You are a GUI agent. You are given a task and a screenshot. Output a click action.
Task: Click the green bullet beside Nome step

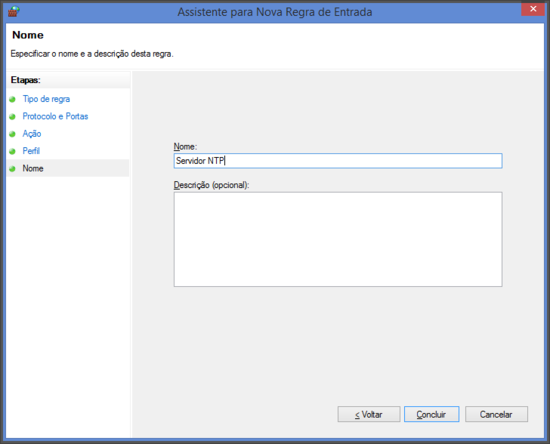12,169
